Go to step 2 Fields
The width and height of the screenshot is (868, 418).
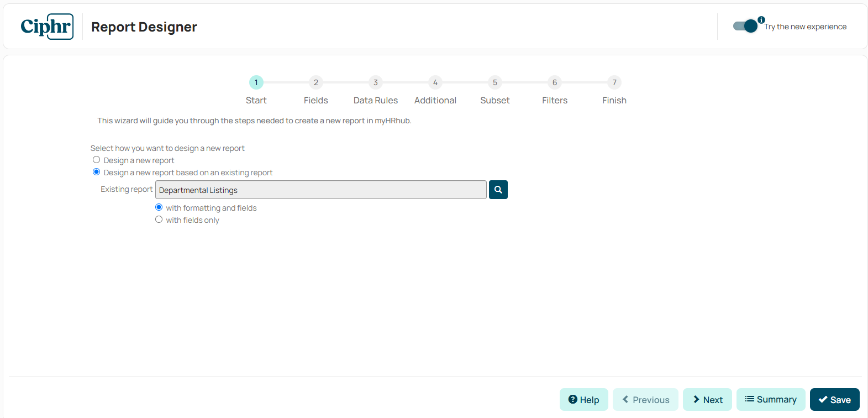(316, 82)
